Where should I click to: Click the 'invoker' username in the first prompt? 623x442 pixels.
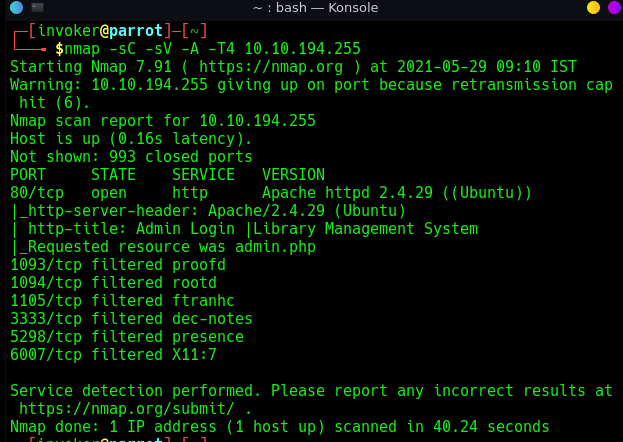[68, 31]
